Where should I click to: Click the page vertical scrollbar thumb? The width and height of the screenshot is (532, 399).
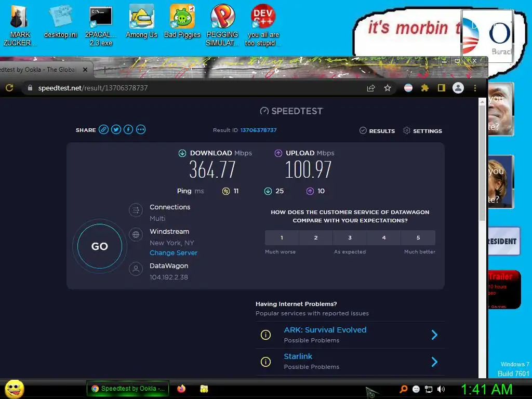tap(482, 163)
